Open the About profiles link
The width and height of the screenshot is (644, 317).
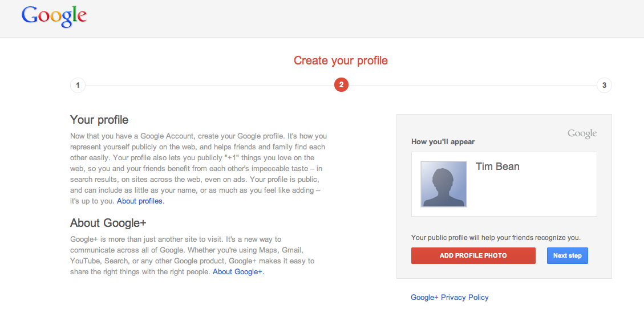140,201
